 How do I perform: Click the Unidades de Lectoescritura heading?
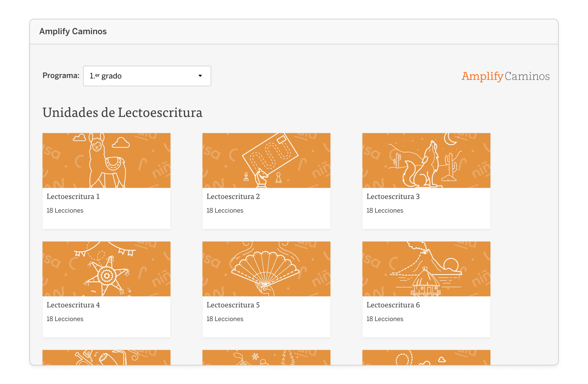click(x=123, y=113)
